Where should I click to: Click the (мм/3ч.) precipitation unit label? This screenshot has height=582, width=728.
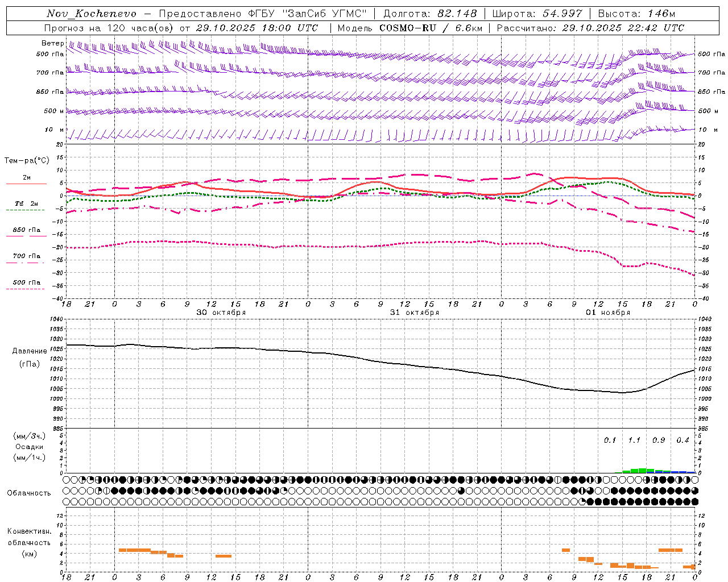pos(30,436)
